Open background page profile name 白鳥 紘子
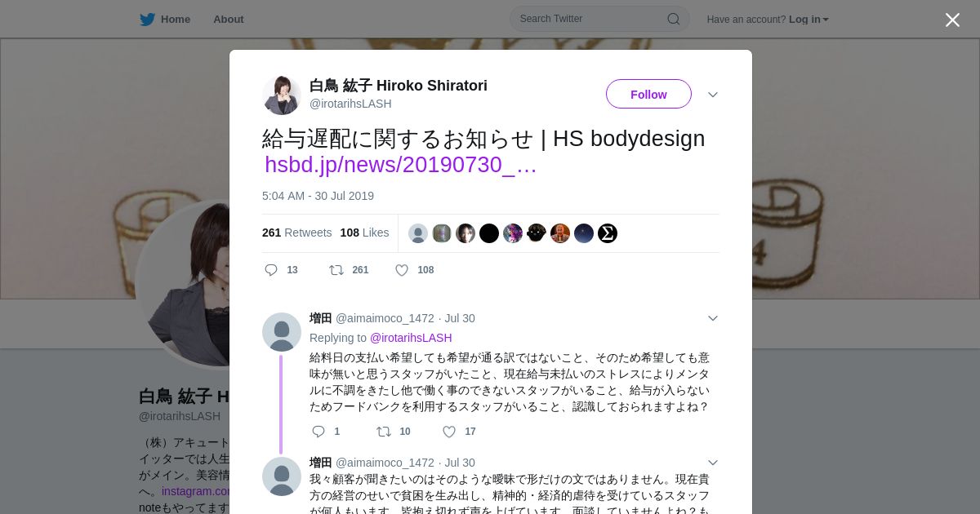The height and width of the screenshot is (514, 980). point(184,397)
